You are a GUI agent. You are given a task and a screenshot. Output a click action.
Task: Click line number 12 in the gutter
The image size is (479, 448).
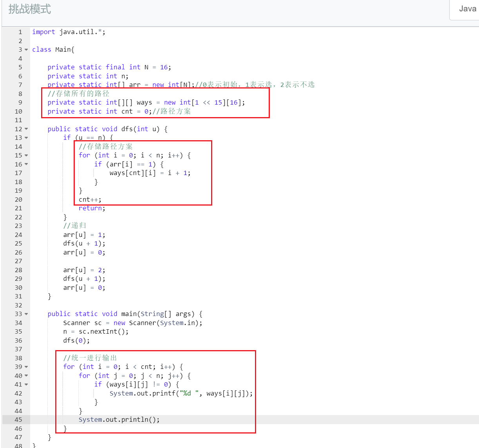click(18, 129)
